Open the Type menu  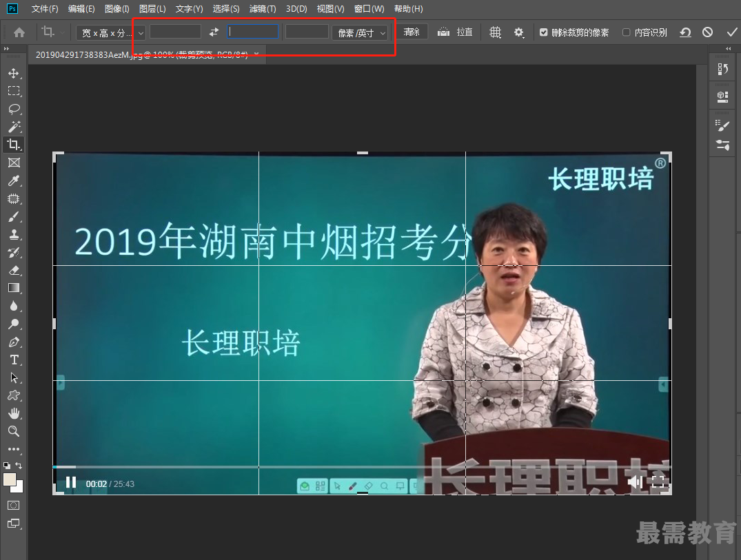[189, 8]
